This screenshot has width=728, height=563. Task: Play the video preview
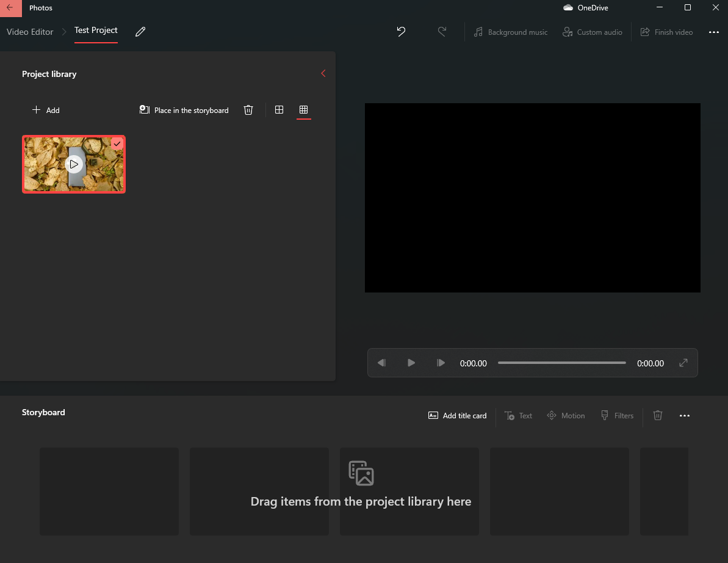[x=411, y=363]
